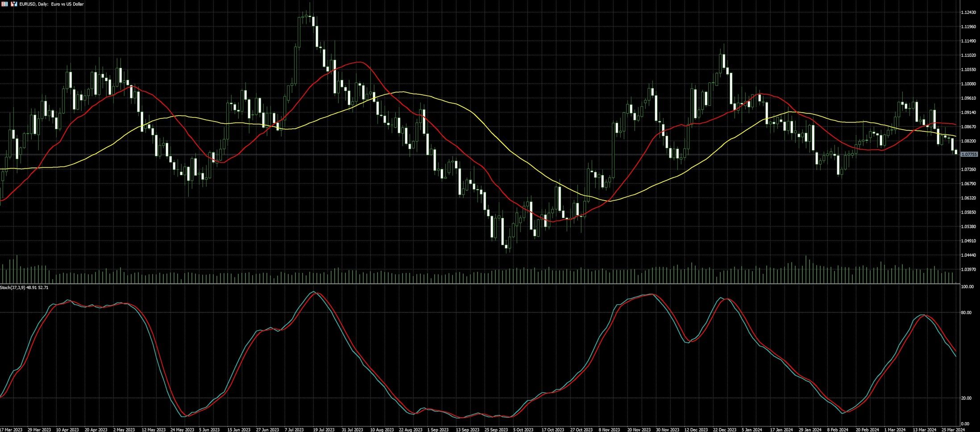Select the current price tag 1.07755

coord(969,154)
